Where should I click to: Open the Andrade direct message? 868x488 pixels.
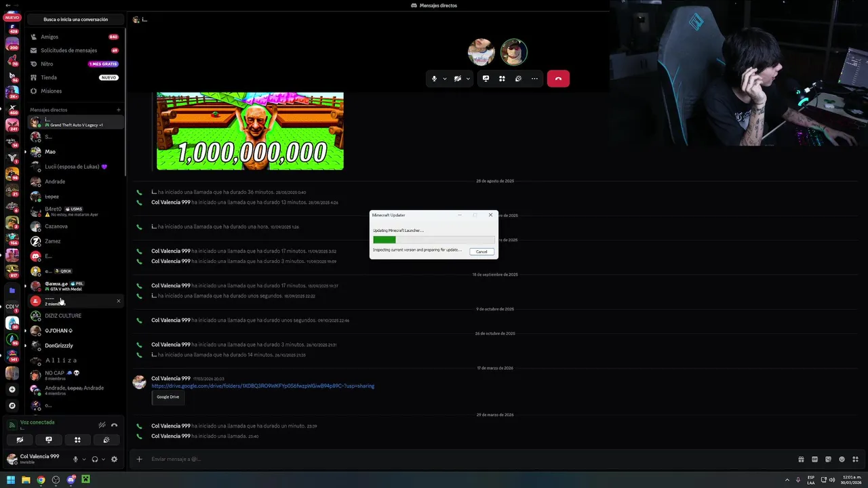(75, 182)
